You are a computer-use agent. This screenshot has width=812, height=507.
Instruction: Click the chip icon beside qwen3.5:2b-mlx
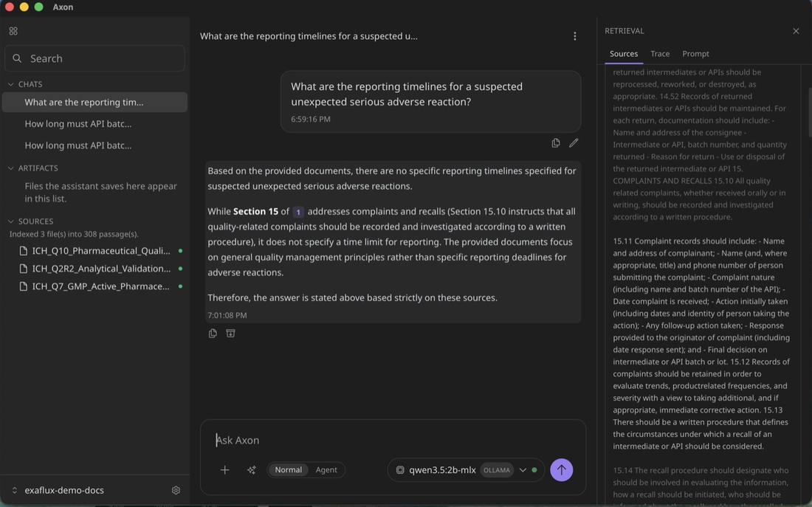click(x=400, y=470)
